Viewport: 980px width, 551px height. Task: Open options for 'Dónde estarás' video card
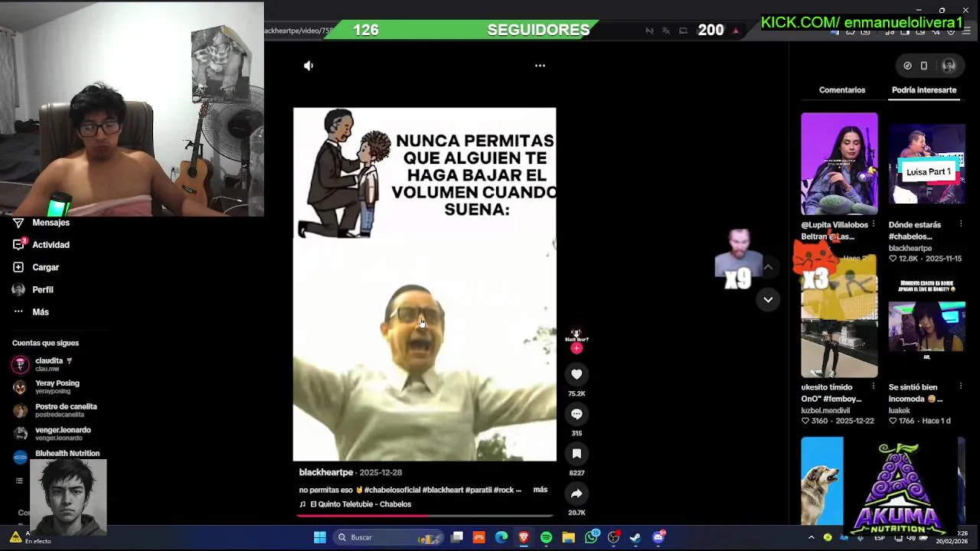click(960, 225)
